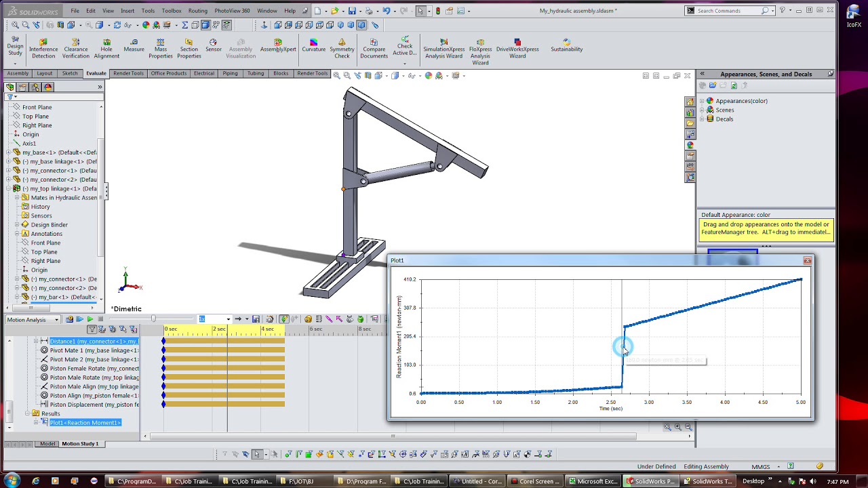Switch to Office Products tab

169,73
